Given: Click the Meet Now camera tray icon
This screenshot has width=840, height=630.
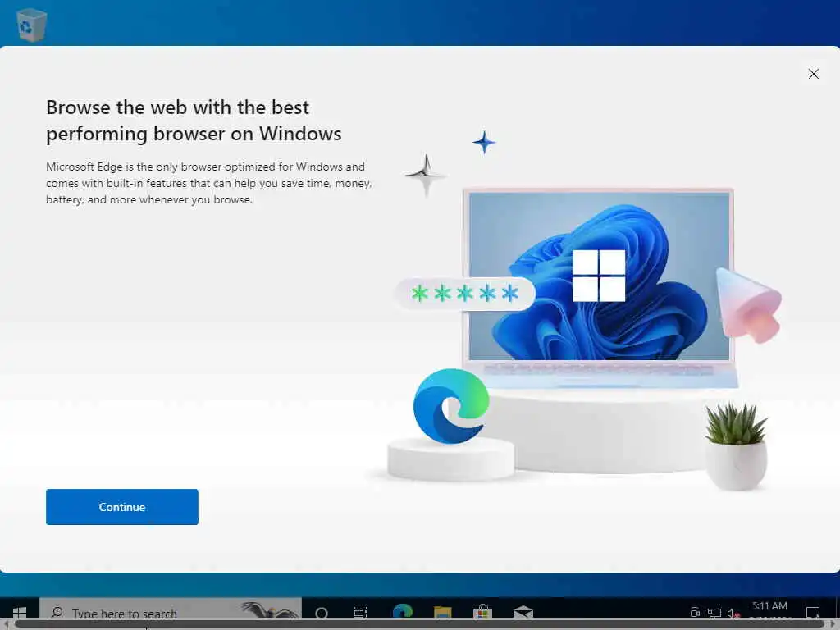Looking at the screenshot, I should pos(695,612).
